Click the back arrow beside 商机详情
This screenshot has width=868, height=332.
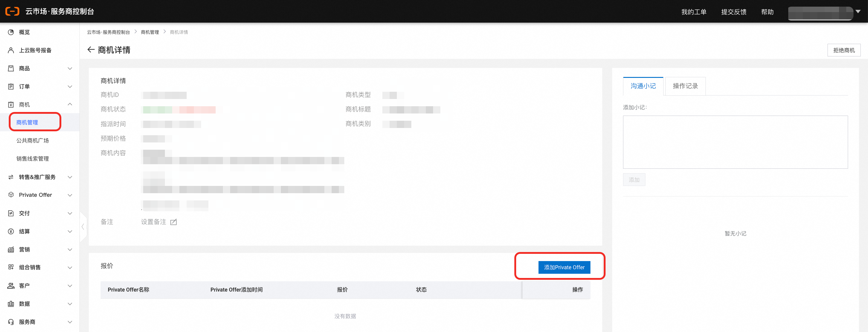(91, 50)
